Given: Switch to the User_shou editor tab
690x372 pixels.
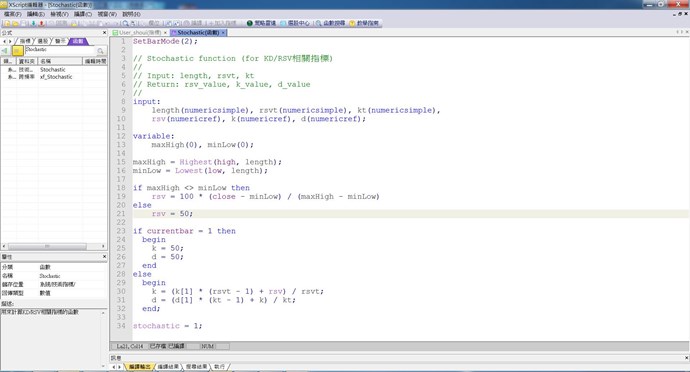Looking at the screenshot, I should 140,33.
